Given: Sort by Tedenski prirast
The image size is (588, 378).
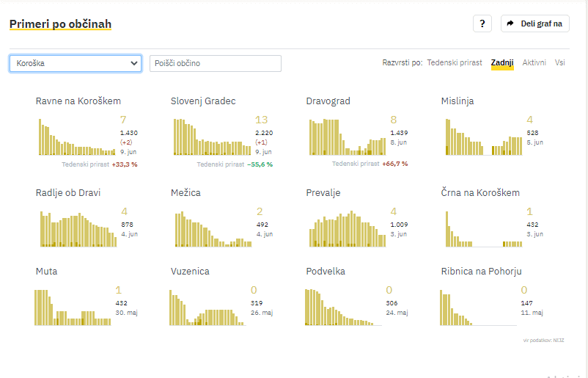Looking at the screenshot, I should click(455, 63).
